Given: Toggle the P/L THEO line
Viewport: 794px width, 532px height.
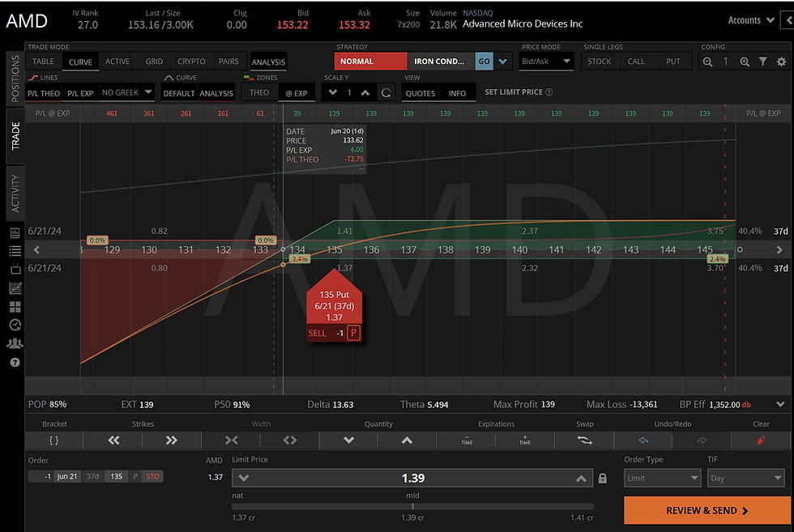Looking at the screenshot, I should click(x=44, y=93).
